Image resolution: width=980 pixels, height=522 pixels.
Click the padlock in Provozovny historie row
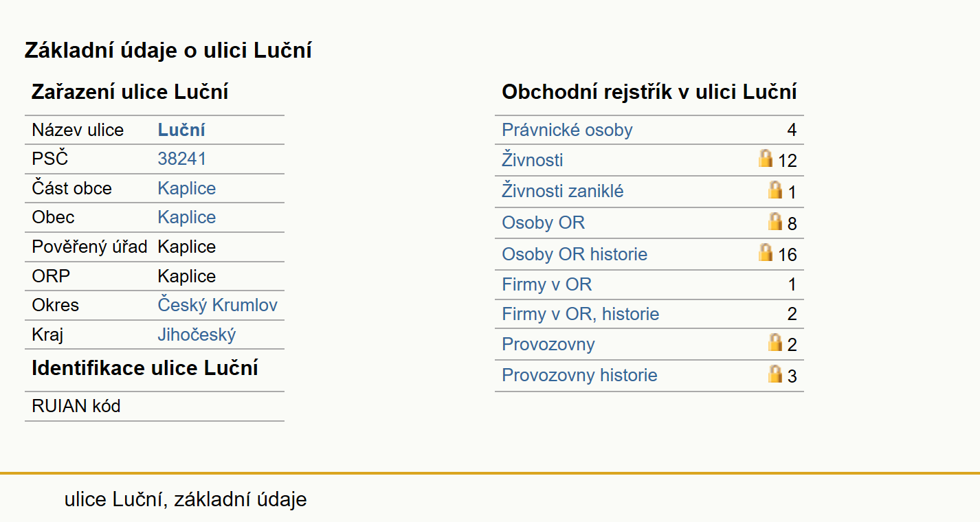click(775, 374)
